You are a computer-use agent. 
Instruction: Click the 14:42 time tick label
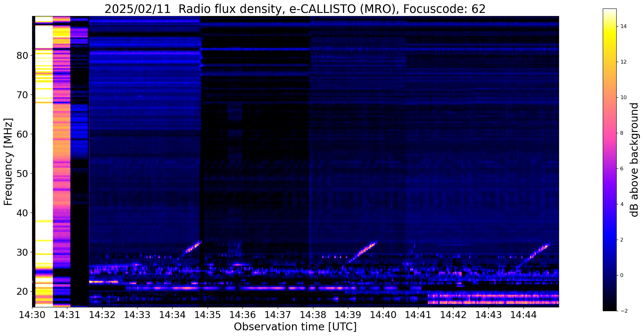tap(453, 314)
